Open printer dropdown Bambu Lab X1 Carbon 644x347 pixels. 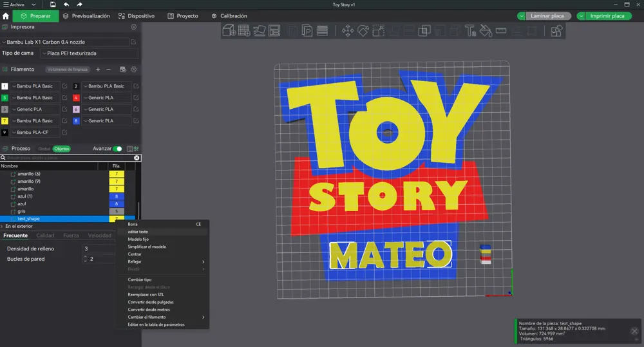(66, 42)
